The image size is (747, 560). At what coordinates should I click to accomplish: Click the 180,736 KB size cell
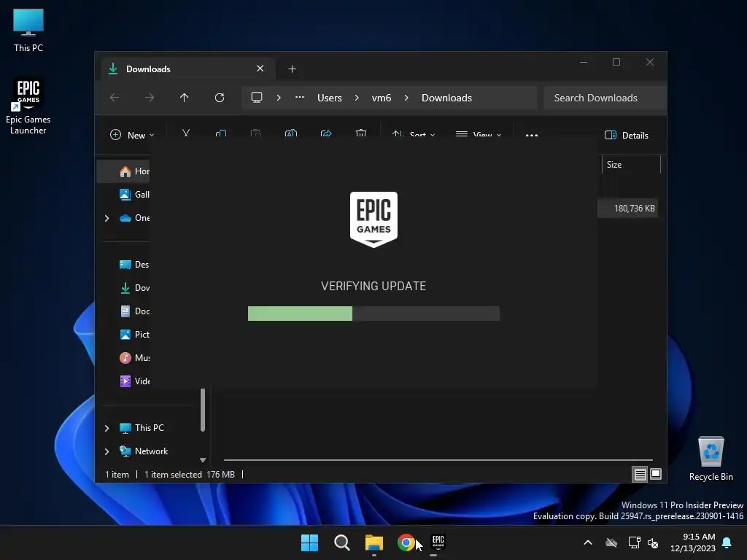coord(628,209)
